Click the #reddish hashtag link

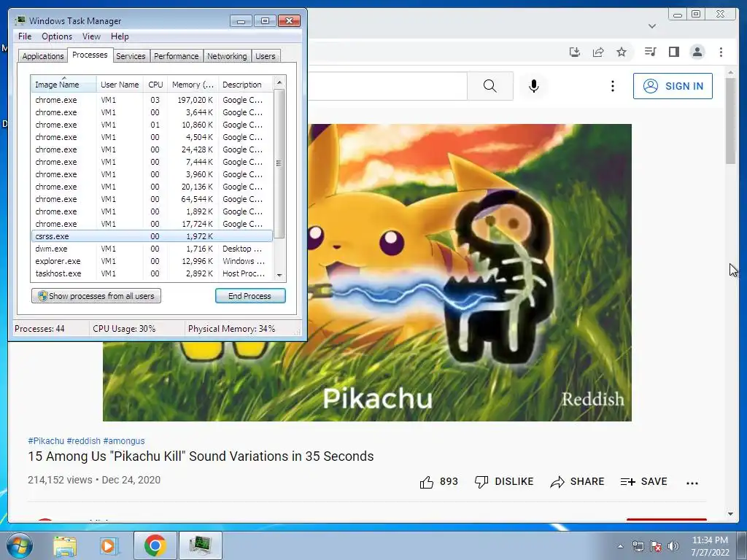(83, 441)
